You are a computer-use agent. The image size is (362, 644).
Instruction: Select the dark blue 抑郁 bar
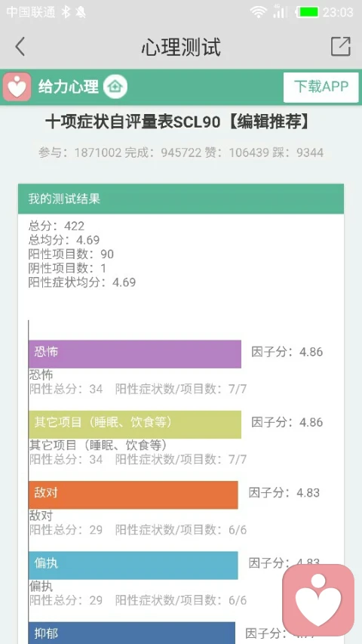coord(132,633)
